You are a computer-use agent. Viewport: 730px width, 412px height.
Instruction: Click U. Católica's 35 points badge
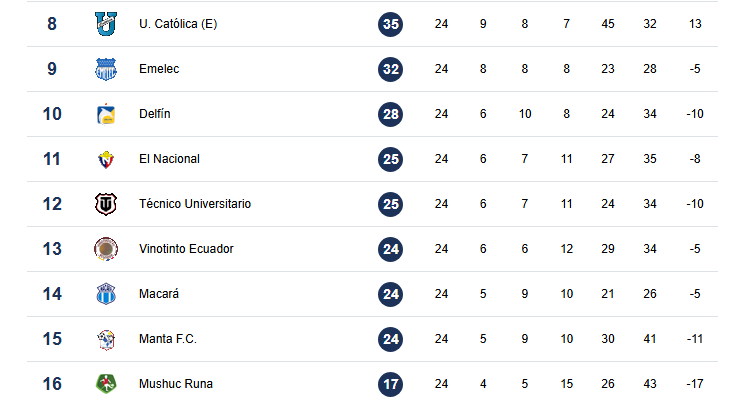coord(391,24)
